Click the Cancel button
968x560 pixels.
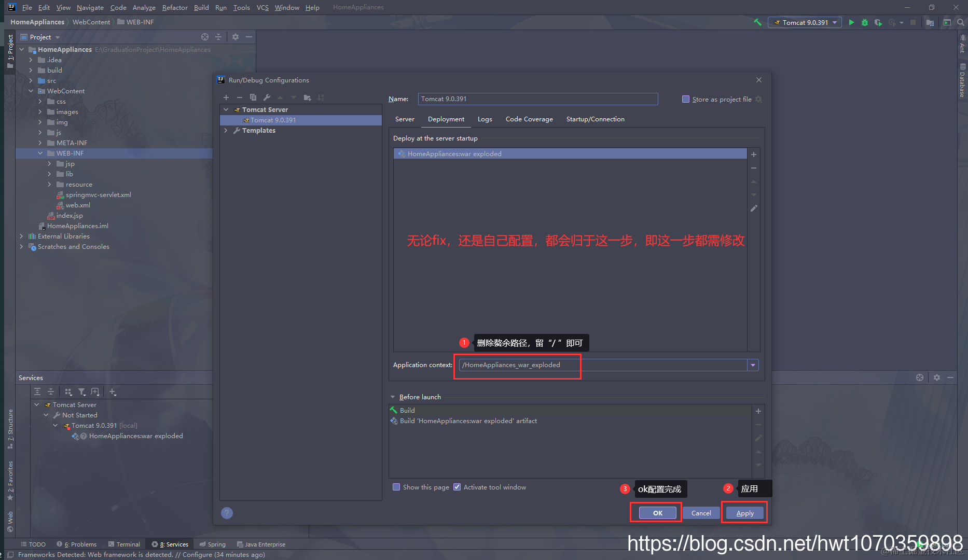click(x=701, y=513)
